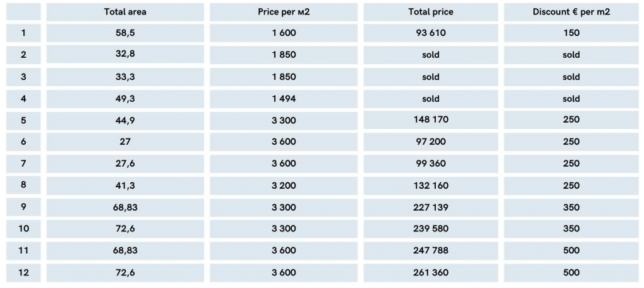
Task: Click the 261 360 total price cell
Action: point(431,272)
